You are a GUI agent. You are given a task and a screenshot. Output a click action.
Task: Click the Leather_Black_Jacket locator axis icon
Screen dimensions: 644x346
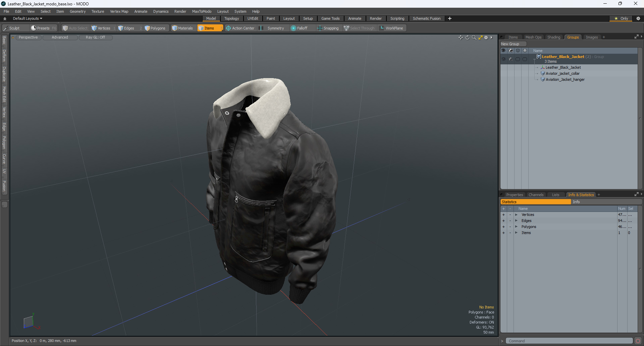[x=543, y=67]
